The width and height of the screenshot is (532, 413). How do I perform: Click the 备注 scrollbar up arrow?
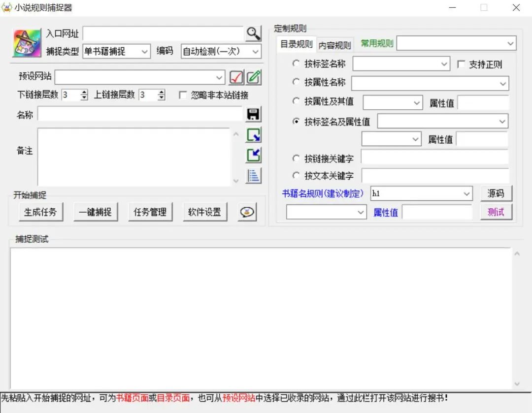[x=236, y=134]
